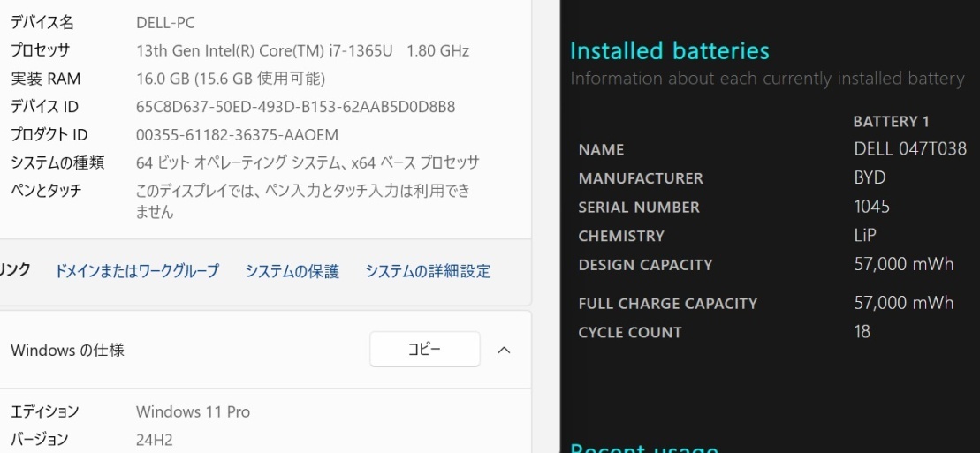Select the edition value Windows 11 Pro

(194, 411)
